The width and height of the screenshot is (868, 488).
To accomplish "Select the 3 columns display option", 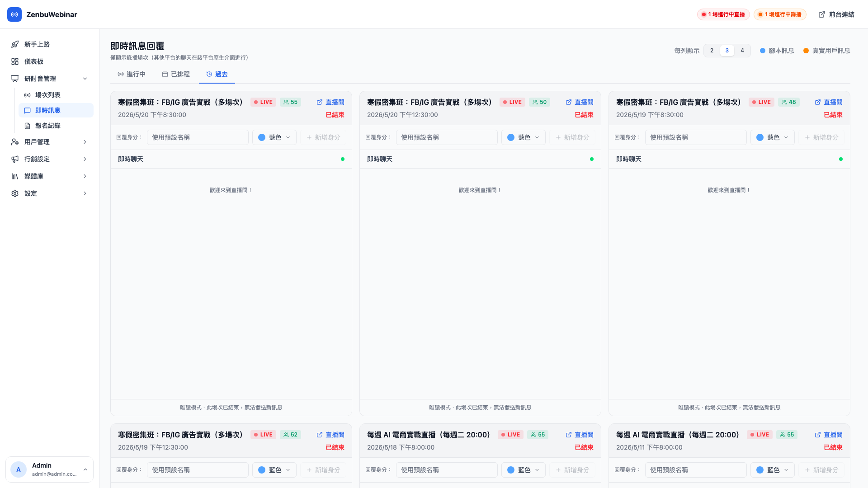I will [x=727, y=51].
